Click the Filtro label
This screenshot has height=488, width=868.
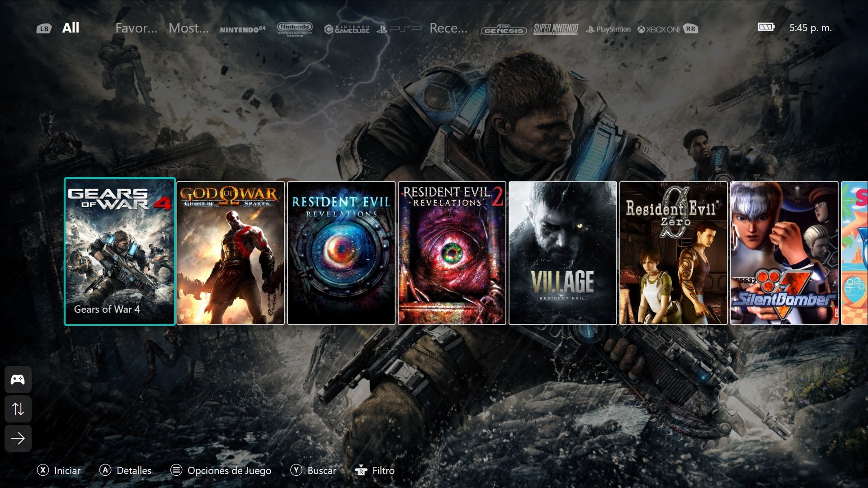point(383,470)
